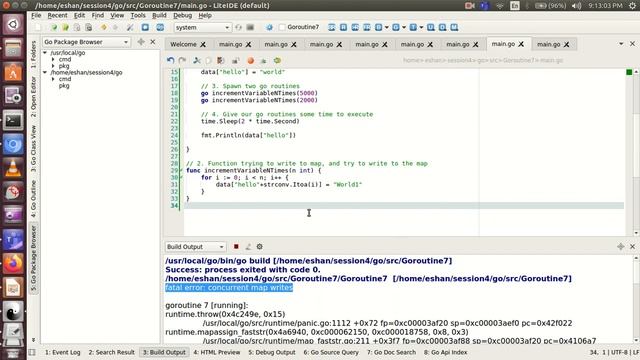Viewport: 640px width, 360px height.
Task: Open the terminal from the dock
Action: click(x=13, y=120)
